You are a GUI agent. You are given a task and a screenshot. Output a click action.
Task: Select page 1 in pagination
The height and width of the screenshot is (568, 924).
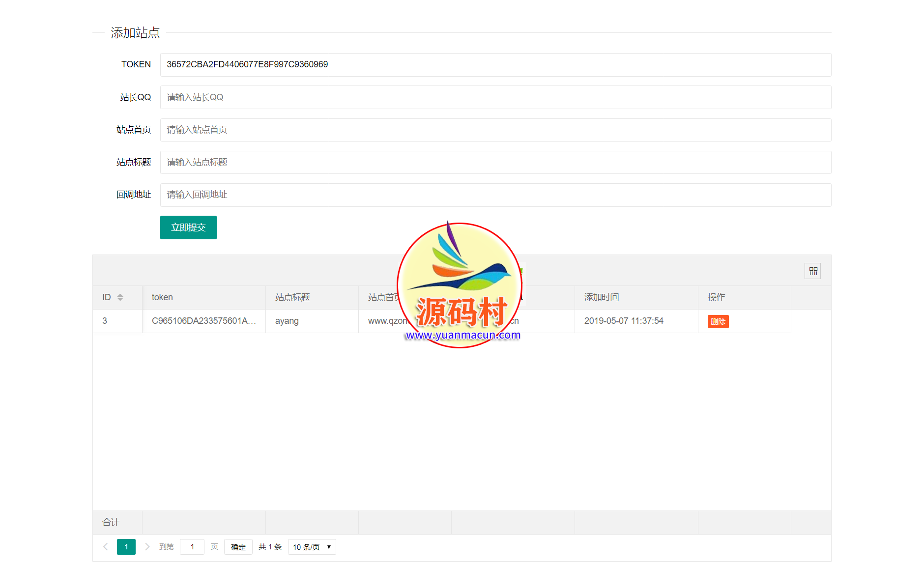tap(126, 546)
